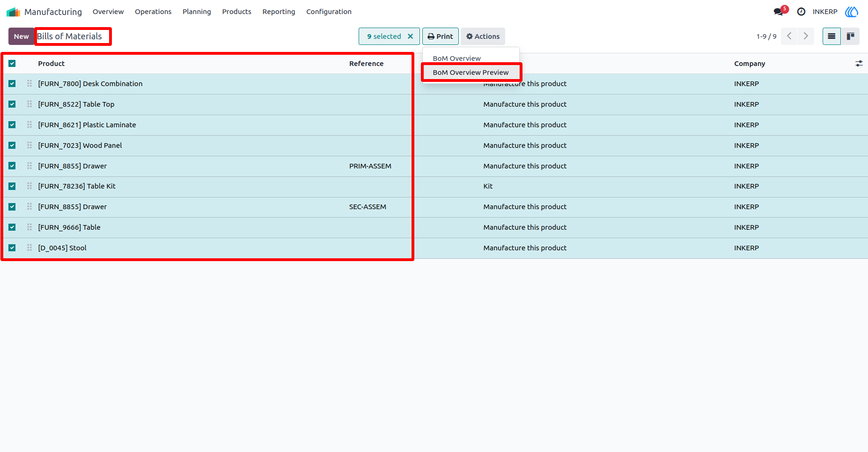
Task: Choose BoM Overview Preview option
Action: pyautogui.click(x=471, y=73)
